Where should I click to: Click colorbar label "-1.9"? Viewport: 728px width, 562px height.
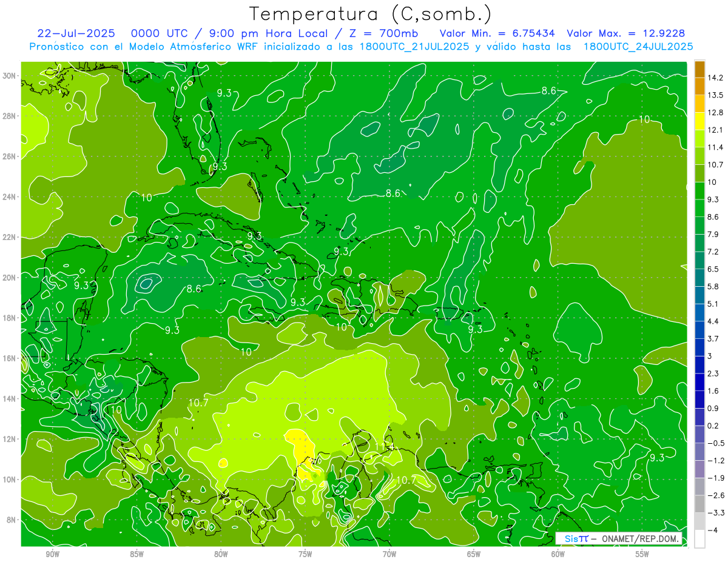coord(716,478)
